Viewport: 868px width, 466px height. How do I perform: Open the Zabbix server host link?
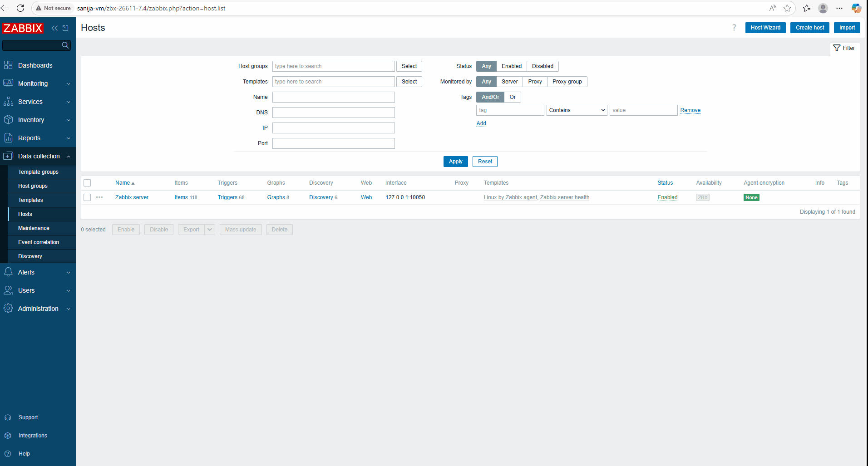[x=132, y=197]
